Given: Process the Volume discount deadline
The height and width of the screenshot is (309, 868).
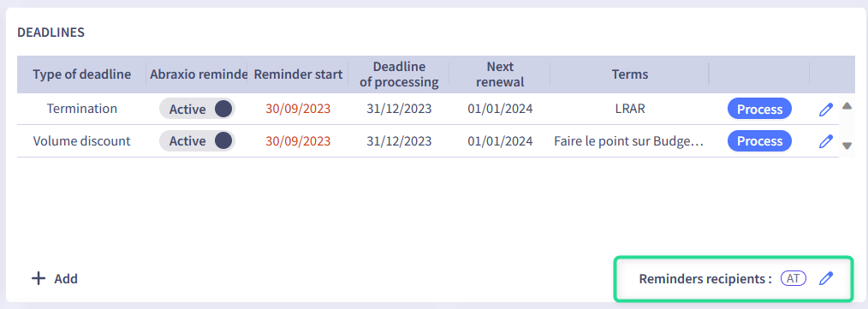Looking at the screenshot, I should pyautogui.click(x=759, y=141).
